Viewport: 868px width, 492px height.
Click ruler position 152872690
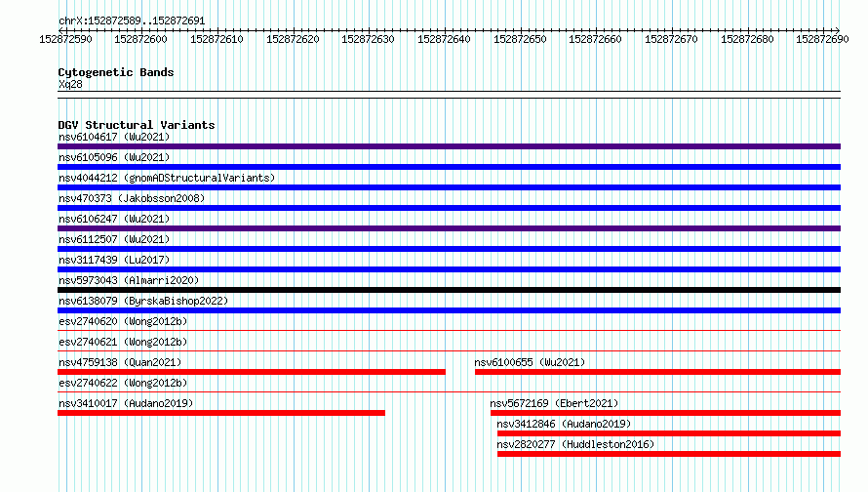coord(822,39)
